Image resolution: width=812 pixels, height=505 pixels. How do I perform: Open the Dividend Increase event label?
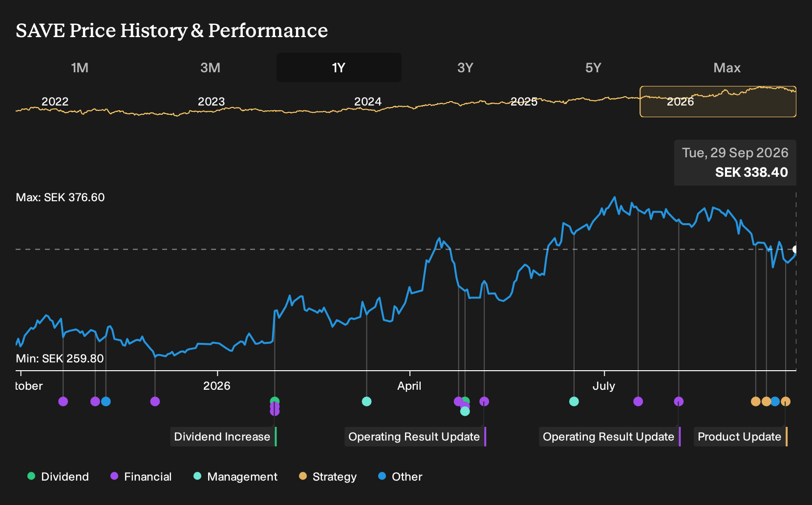click(224, 437)
